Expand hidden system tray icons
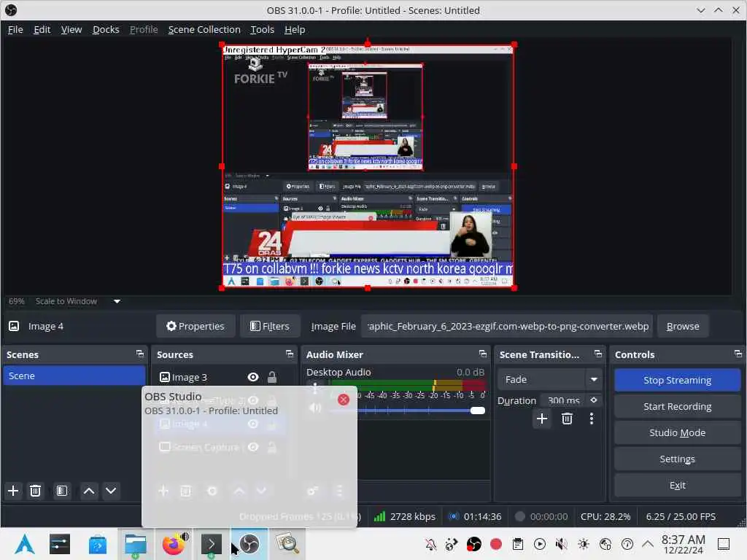The width and height of the screenshot is (747, 560). 648,544
